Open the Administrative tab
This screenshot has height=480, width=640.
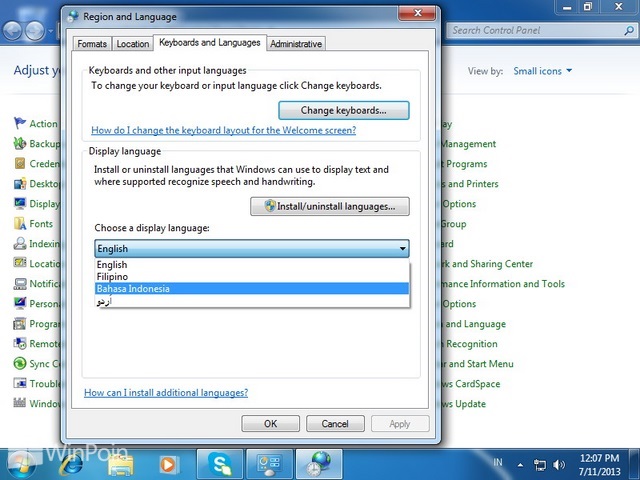point(296,44)
